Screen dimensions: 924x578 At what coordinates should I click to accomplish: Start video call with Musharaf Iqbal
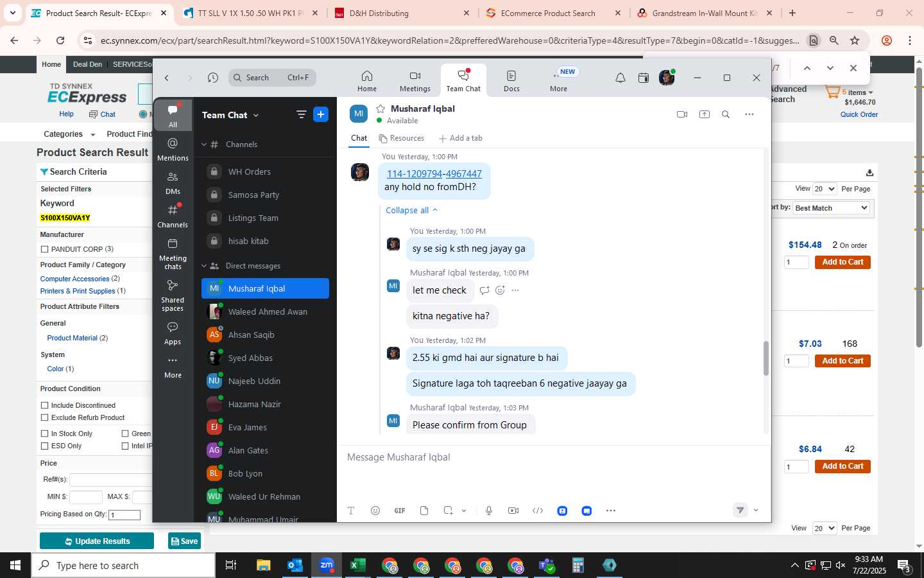point(682,114)
